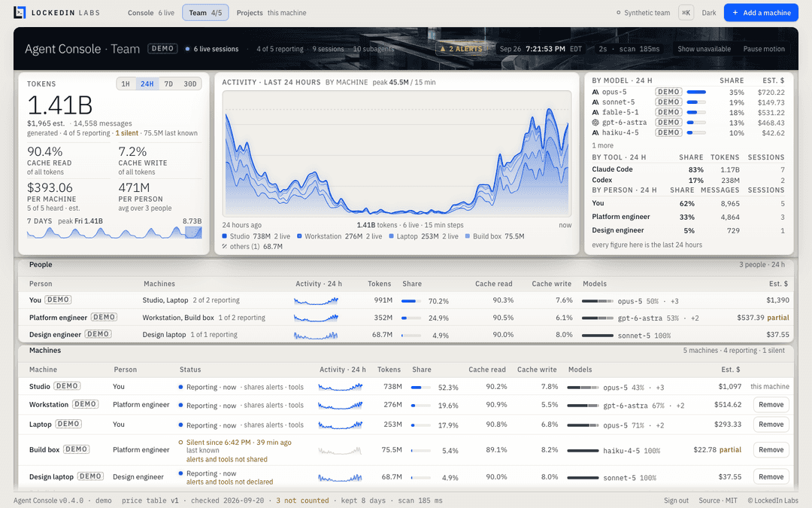Click the Sign out link
812x508 pixels.
(x=676, y=500)
